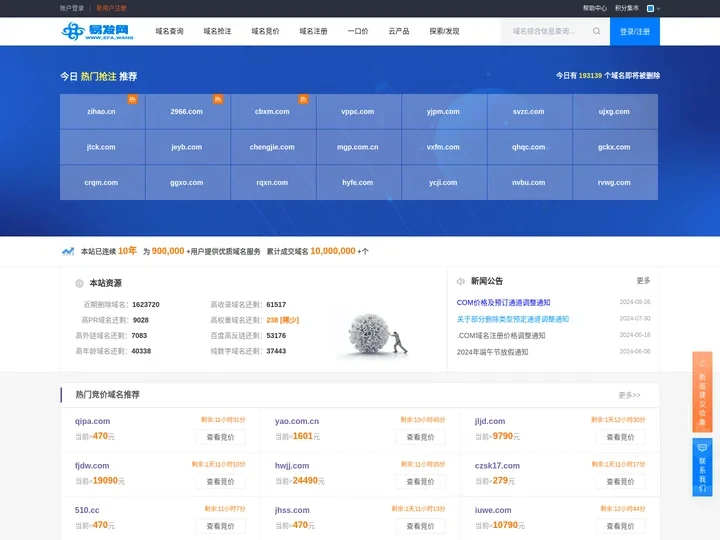Open the 510.cc auction link
Viewport: 720px width, 540px height.
(87, 510)
